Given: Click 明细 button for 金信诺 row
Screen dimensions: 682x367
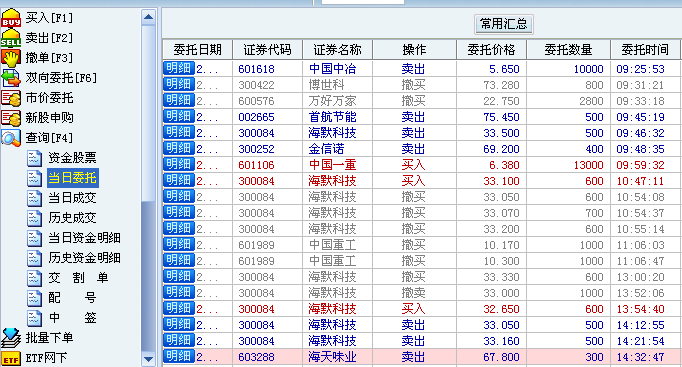Looking at the screenshot, I should click(179, 149).
